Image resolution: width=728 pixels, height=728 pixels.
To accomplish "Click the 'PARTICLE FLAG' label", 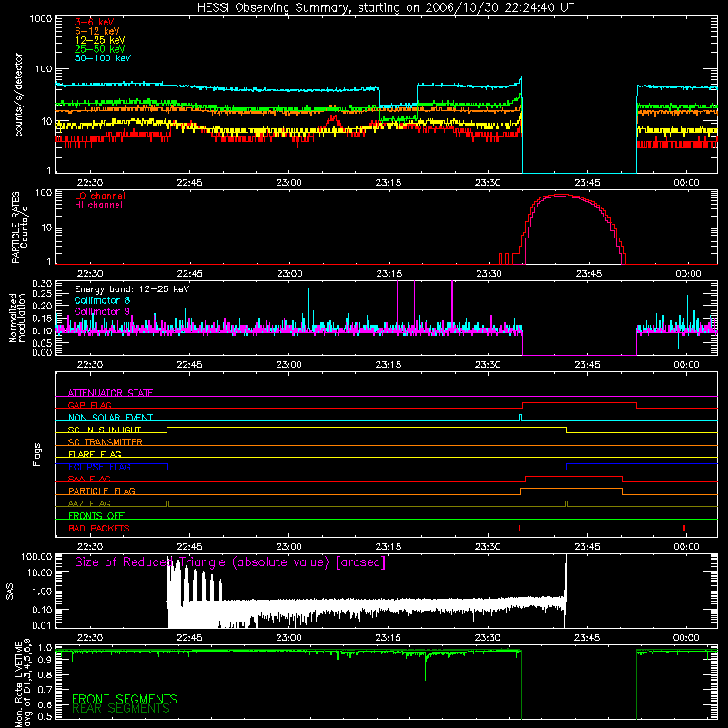I will (x=102, y=491).
